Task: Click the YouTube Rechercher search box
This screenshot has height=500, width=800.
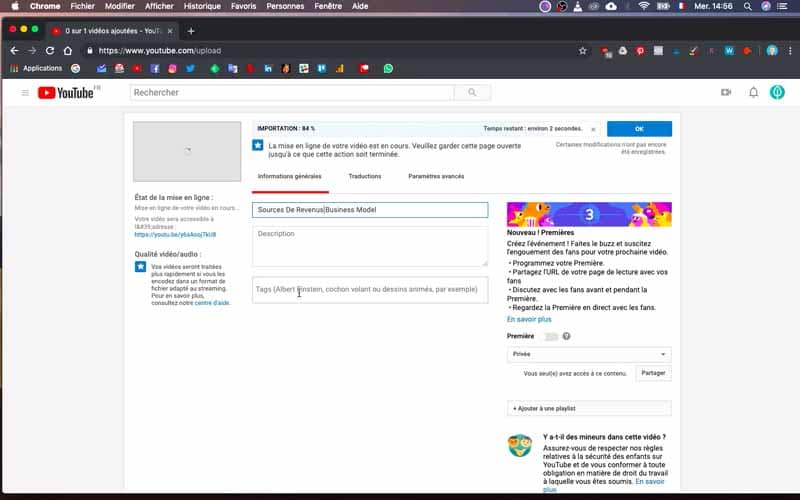Action: [x=292, y=92]
